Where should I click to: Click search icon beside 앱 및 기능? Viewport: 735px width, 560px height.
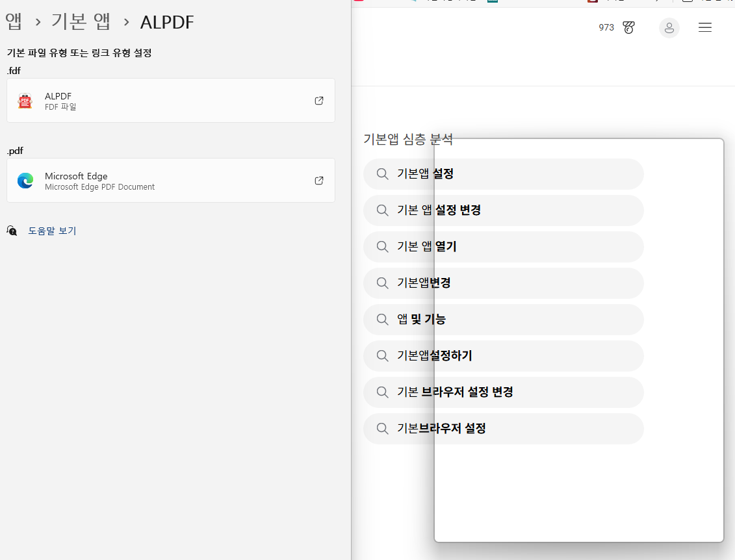click(383, 320)
